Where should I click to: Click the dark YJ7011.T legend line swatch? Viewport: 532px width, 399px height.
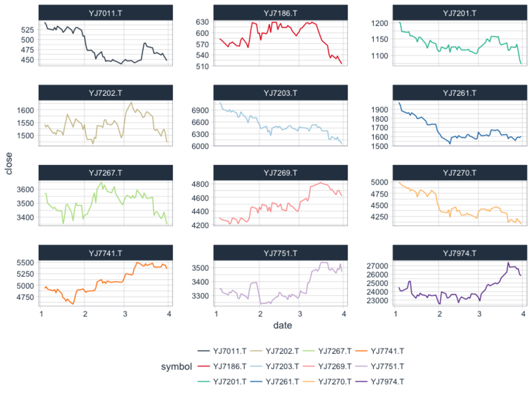click(x=204, y=351)
